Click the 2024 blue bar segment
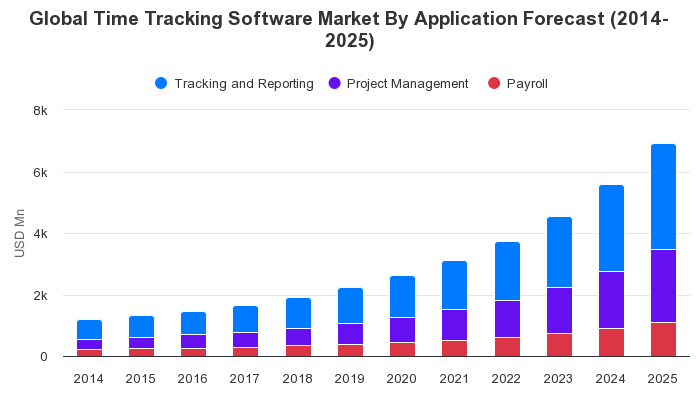The width and height of the screenshot is (700, 400). 611,228
